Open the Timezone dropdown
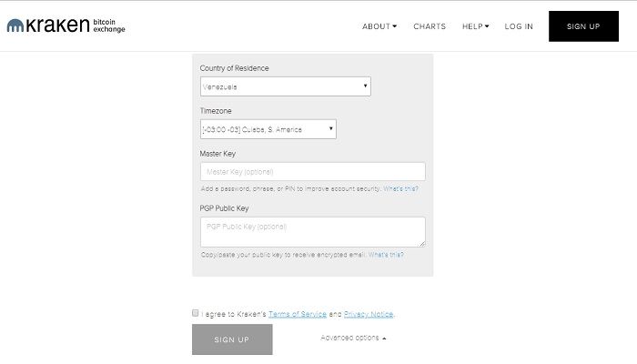 point(268,129)
